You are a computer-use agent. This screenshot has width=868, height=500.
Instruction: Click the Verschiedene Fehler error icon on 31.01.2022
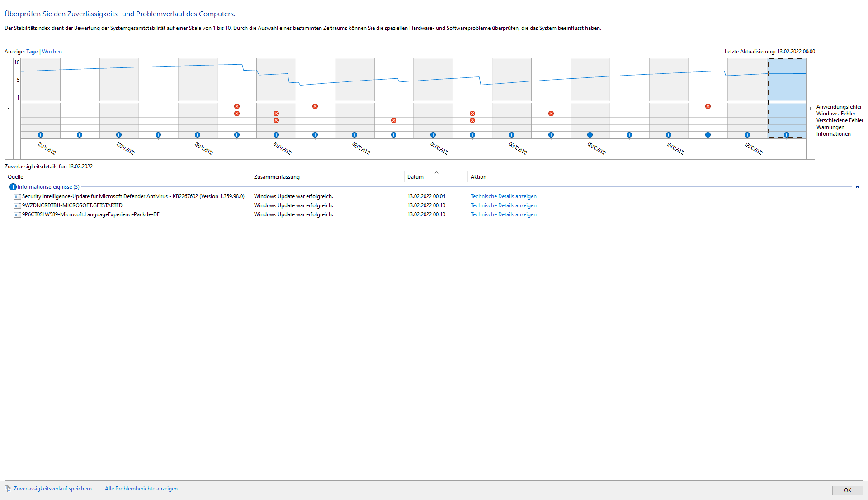(276, 120)
